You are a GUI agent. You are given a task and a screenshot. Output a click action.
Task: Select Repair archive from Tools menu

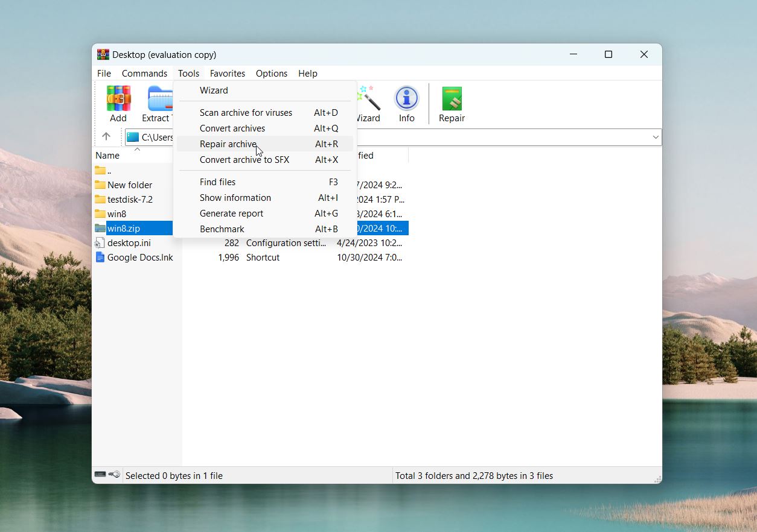coord(228,144)
